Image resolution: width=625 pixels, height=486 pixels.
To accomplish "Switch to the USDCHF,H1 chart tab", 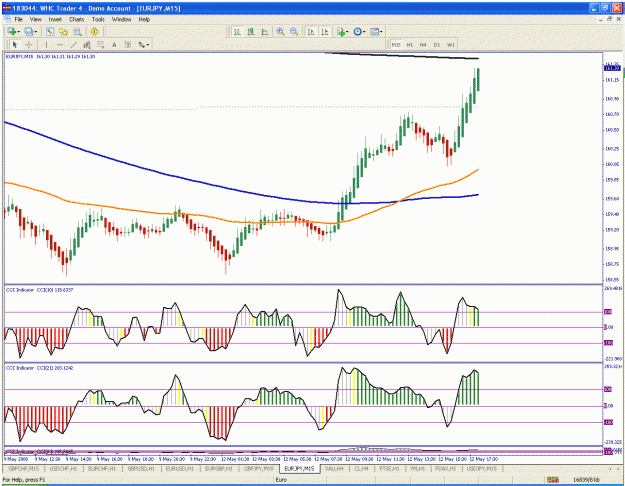I will 63,468.
